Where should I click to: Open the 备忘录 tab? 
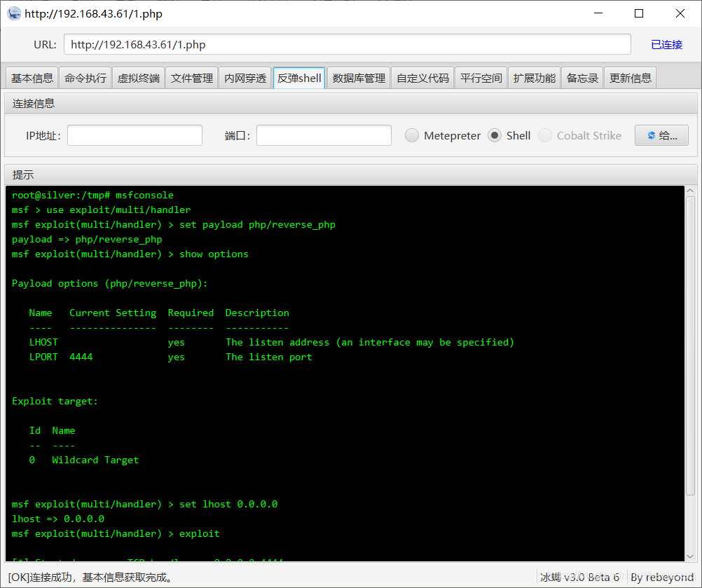(x=582, y=78)
